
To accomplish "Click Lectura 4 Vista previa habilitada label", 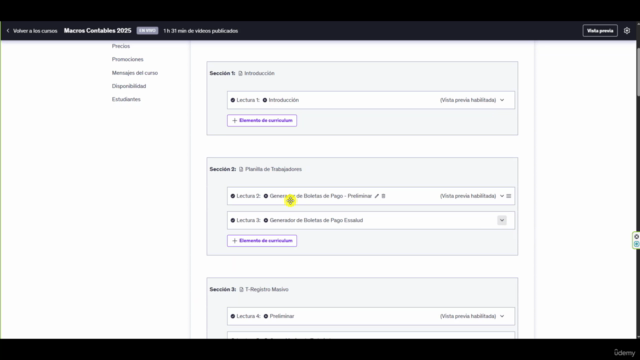I will pyautogui.click(x=468, y=316).
